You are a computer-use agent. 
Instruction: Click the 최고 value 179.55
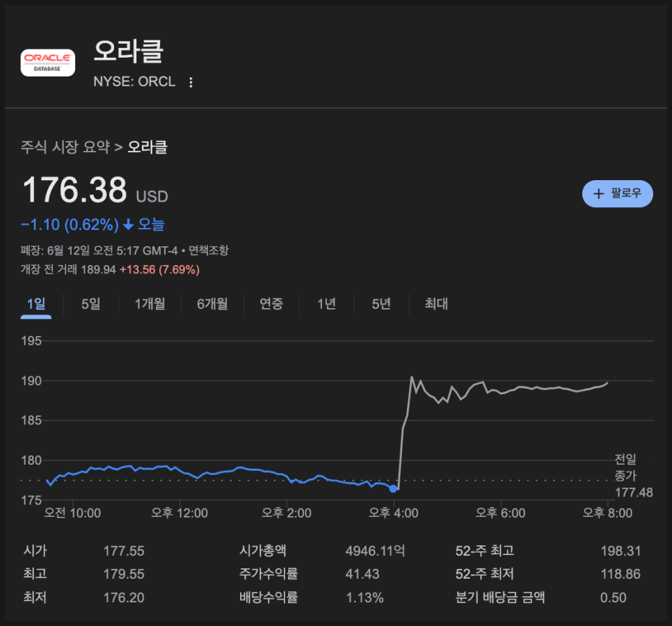coord(124,574)
